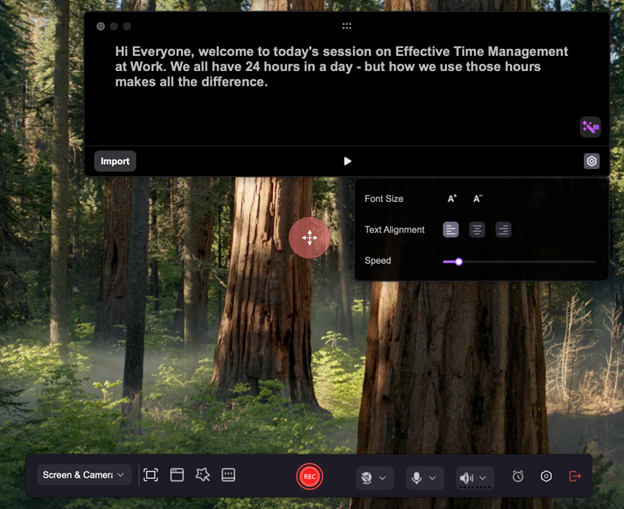Decrease the teleprompter font size
Viewport: 624px width, 509px height.
click(x=478, y=199)
